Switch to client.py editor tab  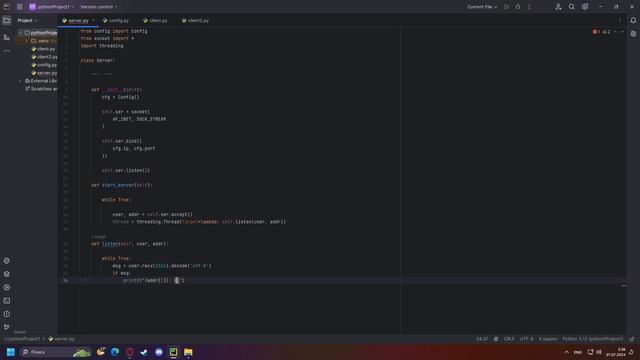point(156,20)
